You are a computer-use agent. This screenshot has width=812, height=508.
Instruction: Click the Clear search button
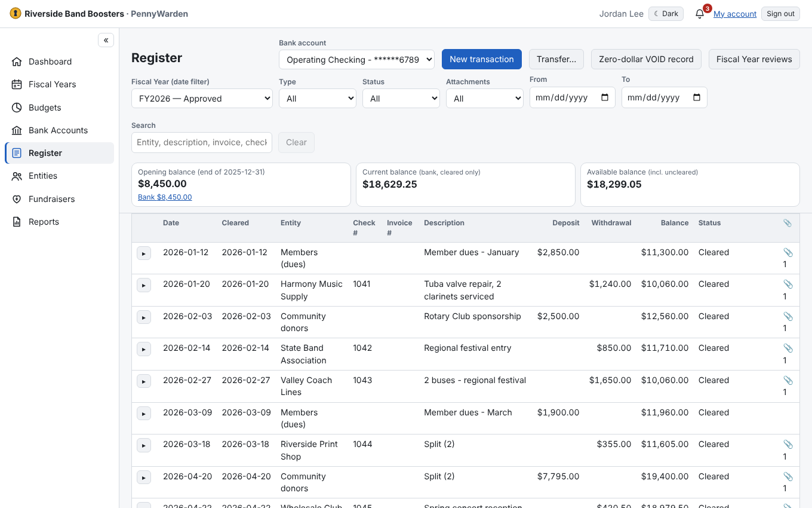pos(296,142)
